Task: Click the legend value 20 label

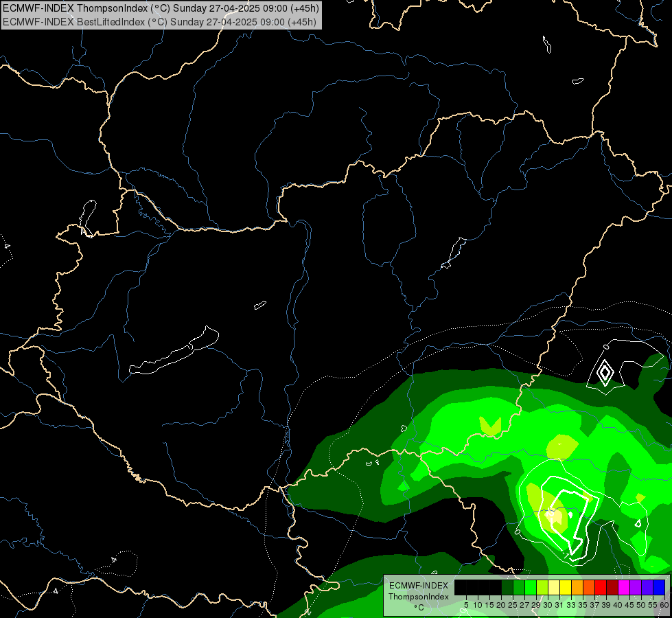Action: pos(501,605)
